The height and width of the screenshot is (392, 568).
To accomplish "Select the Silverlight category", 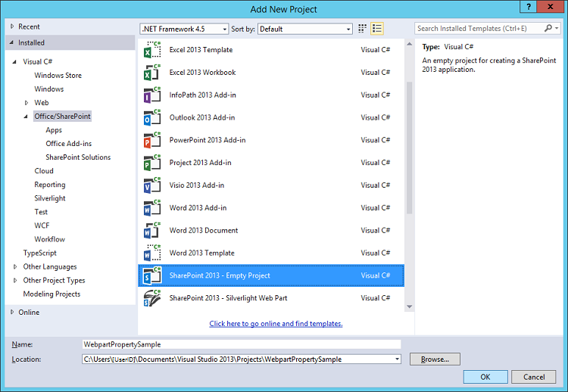I will point(50,198).
